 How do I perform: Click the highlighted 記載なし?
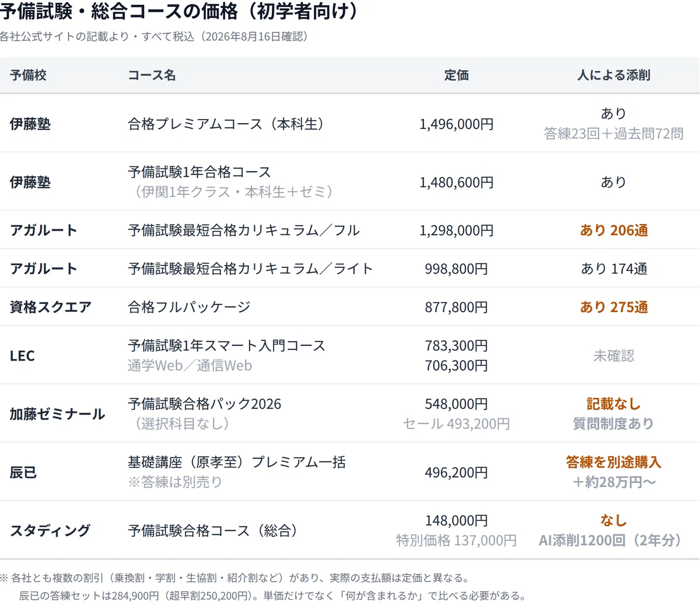pos(614,404)
